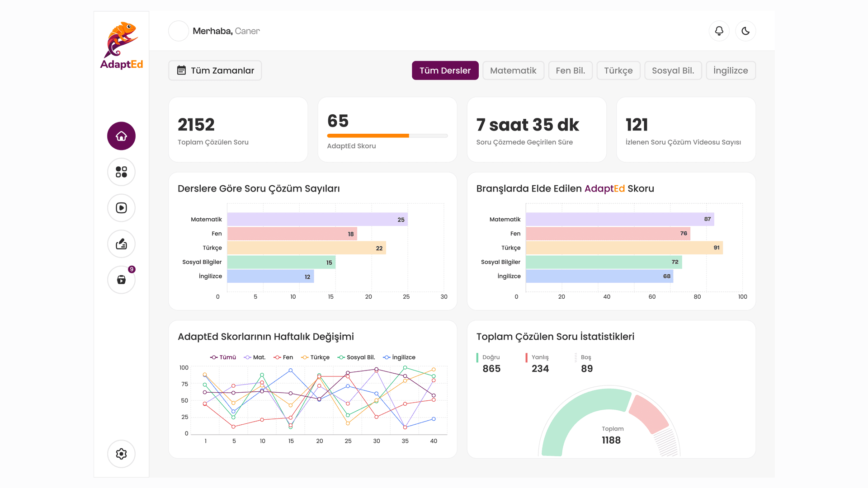The image size is (868, 488).
Task: Select the Fen Bil. subject tab
Action: point(570,70)
